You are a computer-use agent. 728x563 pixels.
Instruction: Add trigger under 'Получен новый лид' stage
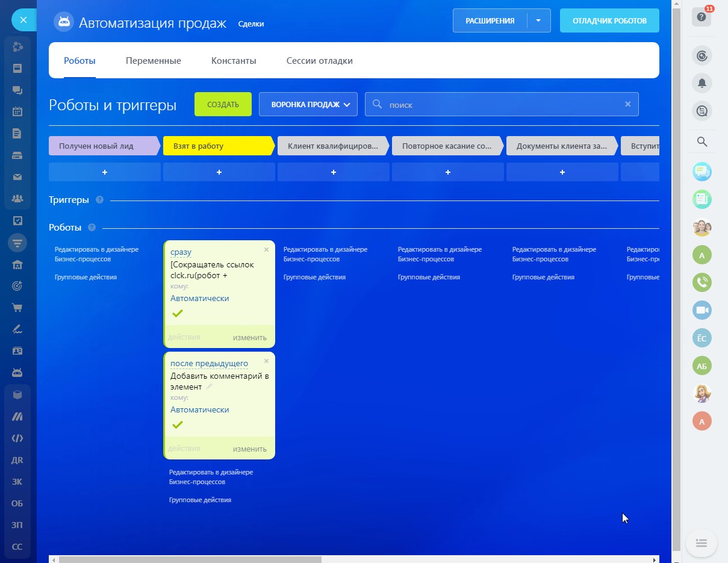click(105, 172)
